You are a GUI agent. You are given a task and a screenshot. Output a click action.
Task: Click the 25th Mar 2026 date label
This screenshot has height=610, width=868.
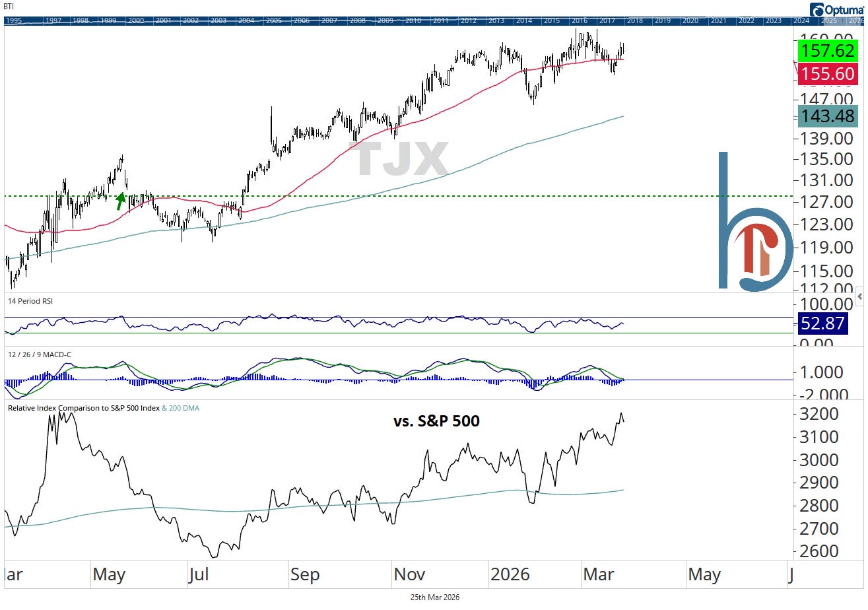tap(434, 597)
